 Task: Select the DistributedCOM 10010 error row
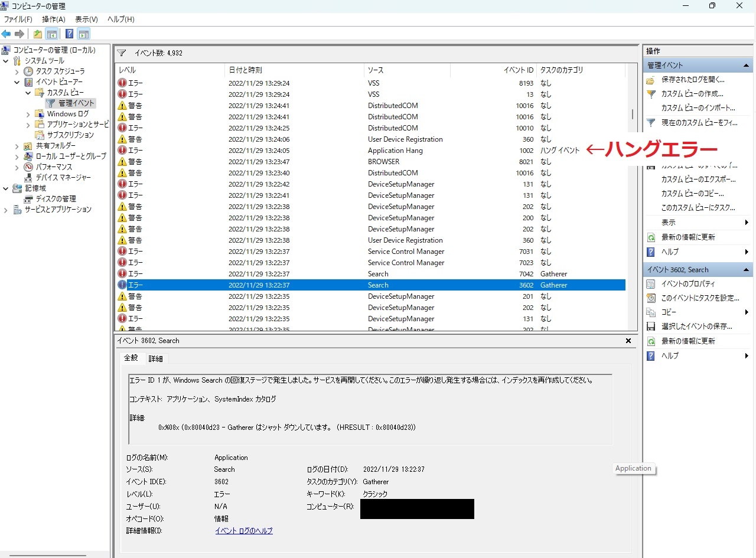[x=371, y=128]
